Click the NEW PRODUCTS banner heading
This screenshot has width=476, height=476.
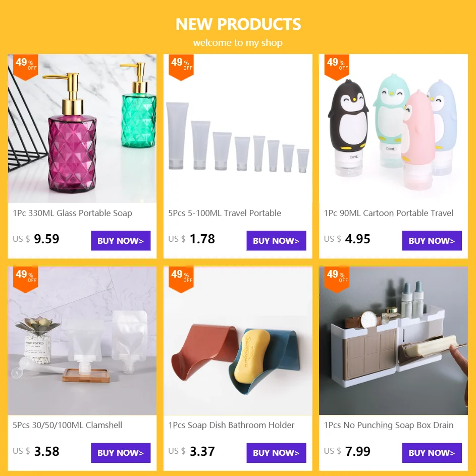coord(238,24)
